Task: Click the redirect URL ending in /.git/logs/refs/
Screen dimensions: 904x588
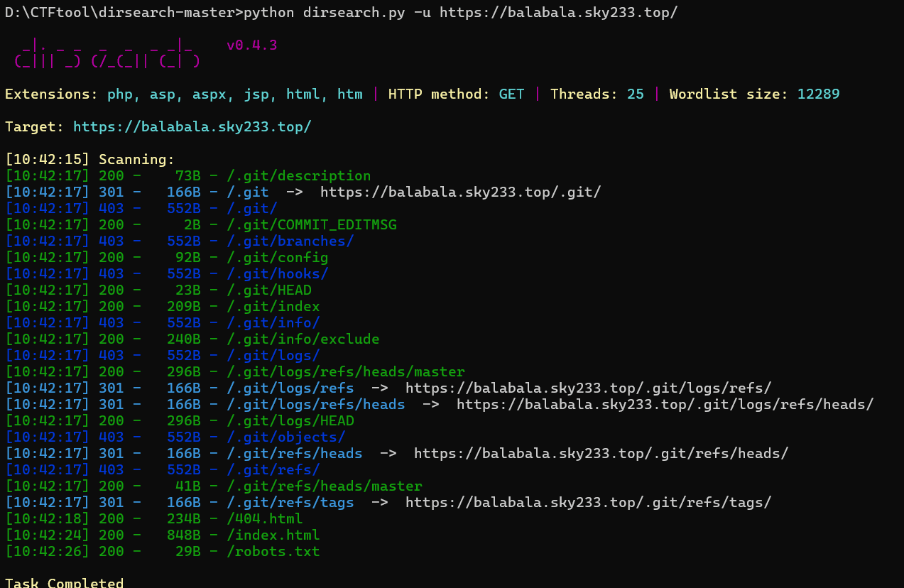Action: (588, 388)
